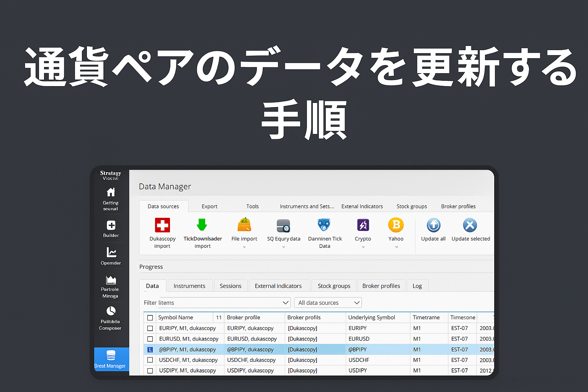Open the Export ribbon tab
The image size is (588, 392).
point(209,206)
